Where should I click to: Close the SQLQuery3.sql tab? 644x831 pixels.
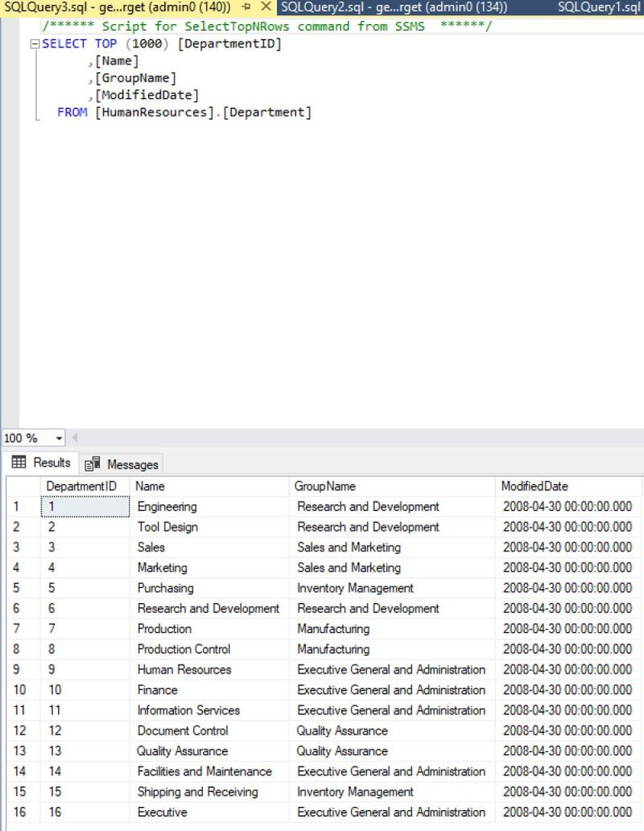click(266, 7)
